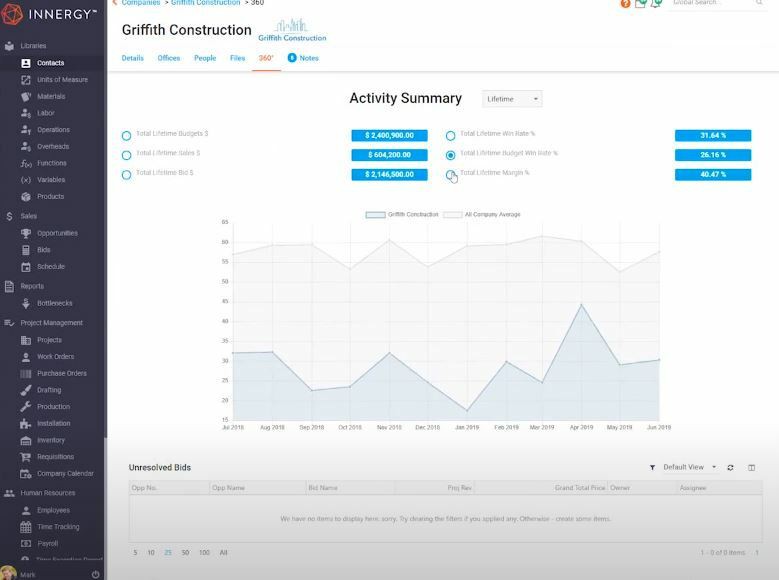Open the Purchase Orders section
Viewport: 779px width, 580px height.
[62, 373]
